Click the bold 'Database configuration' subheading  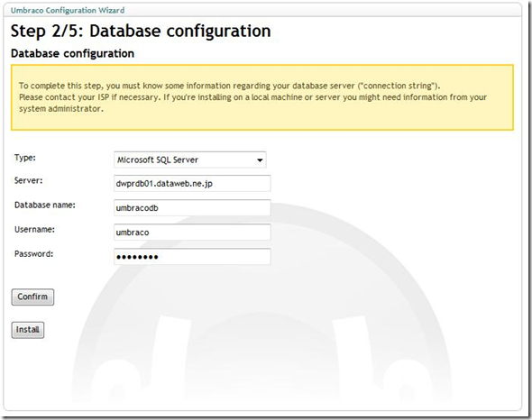(x=73, y=53)
